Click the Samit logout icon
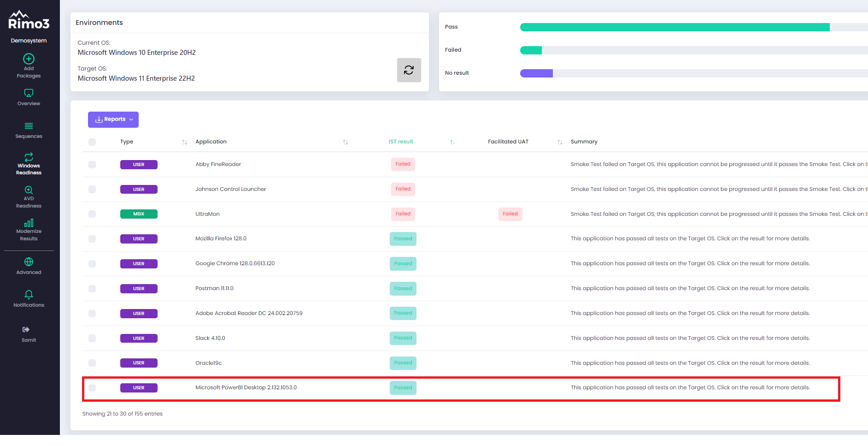The width and height of the screenshot is (868, 446). click(26, 329)
